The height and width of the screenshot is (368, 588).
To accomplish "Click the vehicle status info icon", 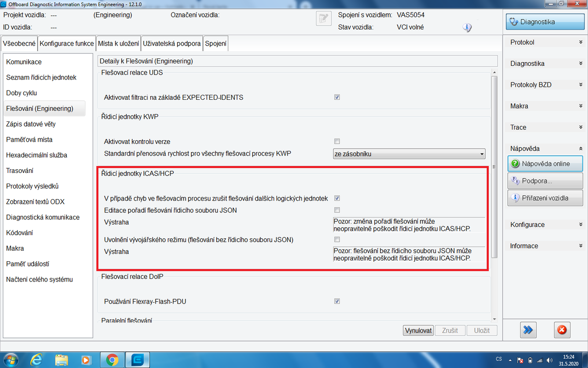I will click(467, 28).
